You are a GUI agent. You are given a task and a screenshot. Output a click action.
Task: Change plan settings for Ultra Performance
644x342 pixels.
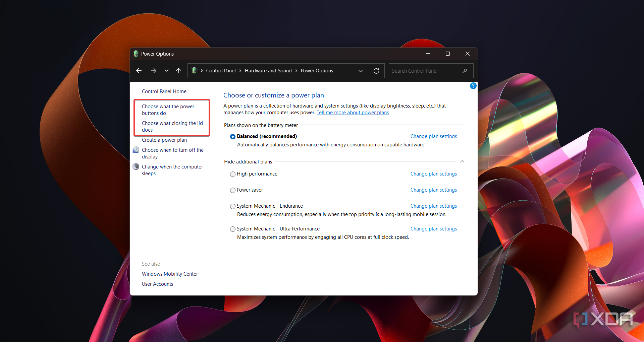[433, 229]
